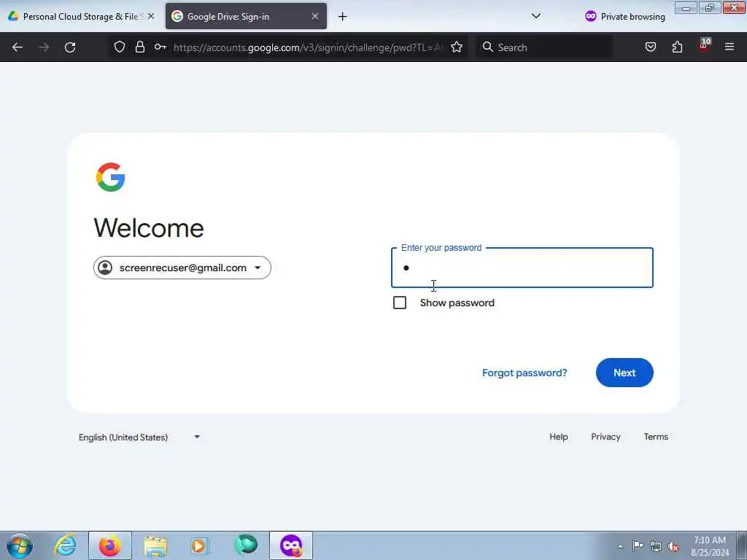Expand the screenrecuser@gmail.com account switcher
This screenshot has height=560, width=747.
tap(182, 268)
